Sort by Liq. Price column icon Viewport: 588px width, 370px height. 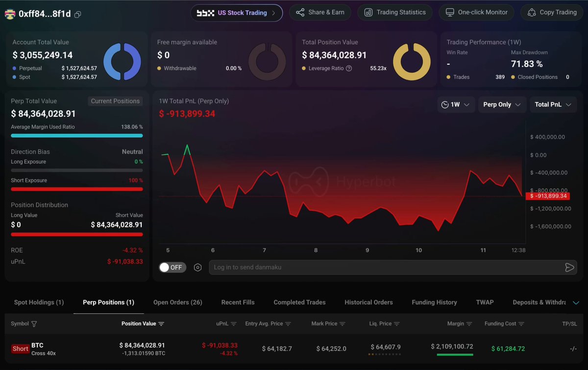[x=397, y=324]
